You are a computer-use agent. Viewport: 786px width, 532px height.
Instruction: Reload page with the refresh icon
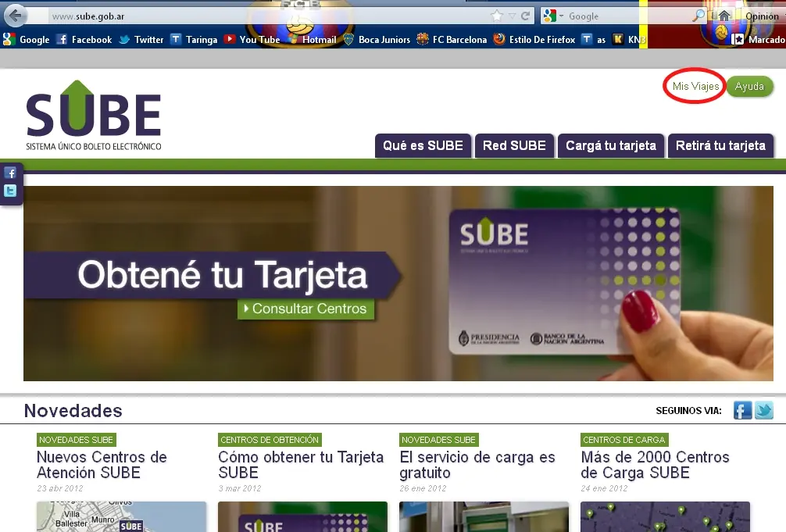point(525,16)
